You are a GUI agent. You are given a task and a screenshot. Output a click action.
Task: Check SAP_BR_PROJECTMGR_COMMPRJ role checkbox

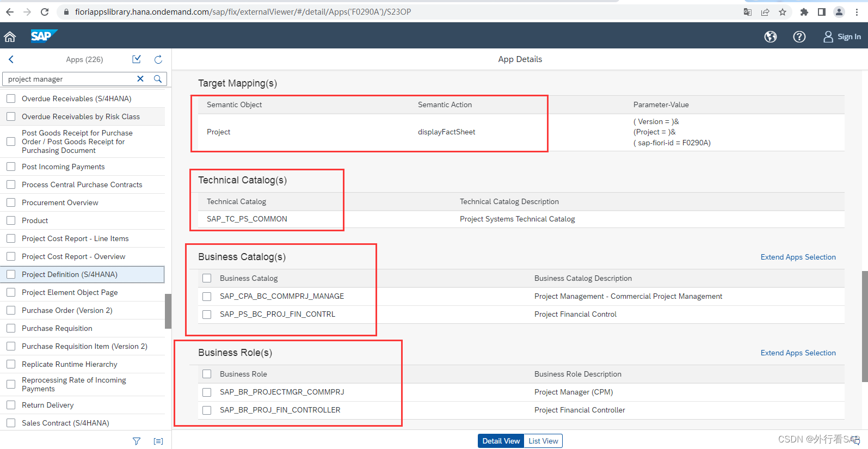(207, 392)
